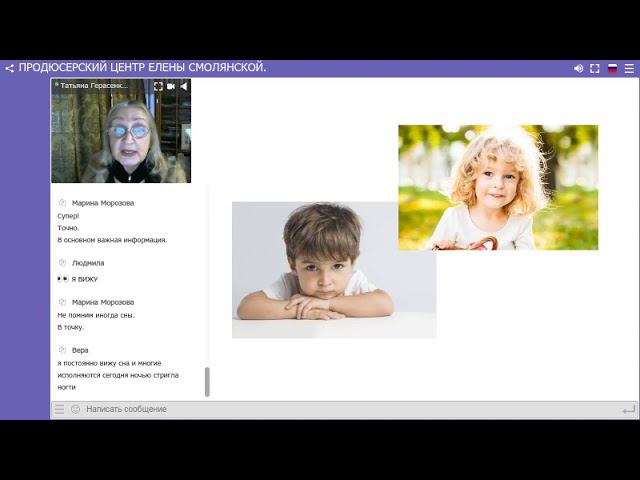The image size is (640, 480).
Task: Click the share icon beside the webinar title
Action: click(9, 69)
